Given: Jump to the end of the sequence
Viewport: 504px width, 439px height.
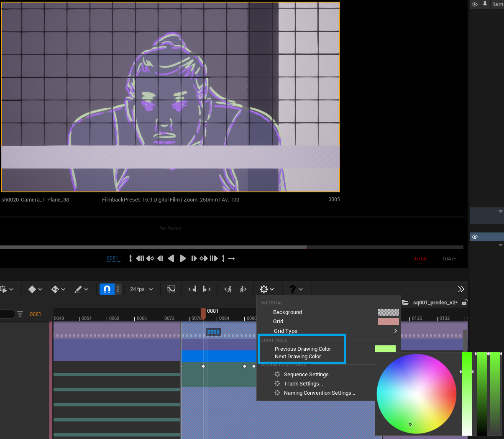Looking at the screenshot, I should click(214, 258).
